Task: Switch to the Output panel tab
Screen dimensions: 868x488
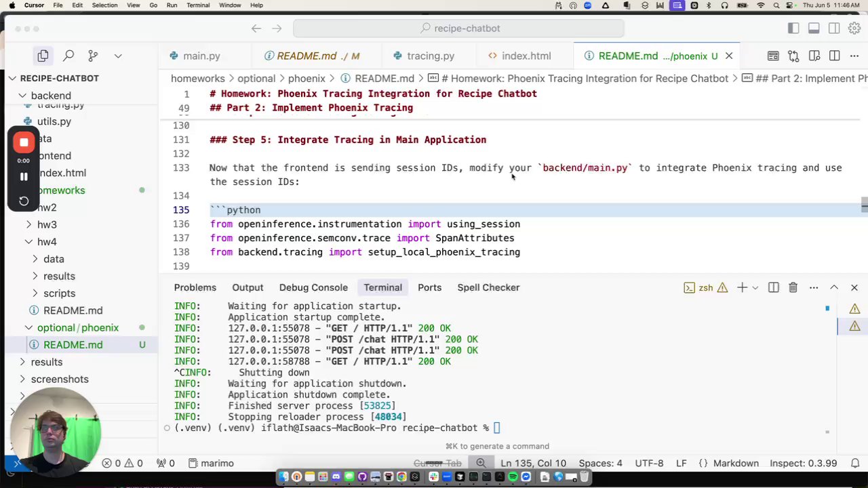Action: click(x=248, y=287)
